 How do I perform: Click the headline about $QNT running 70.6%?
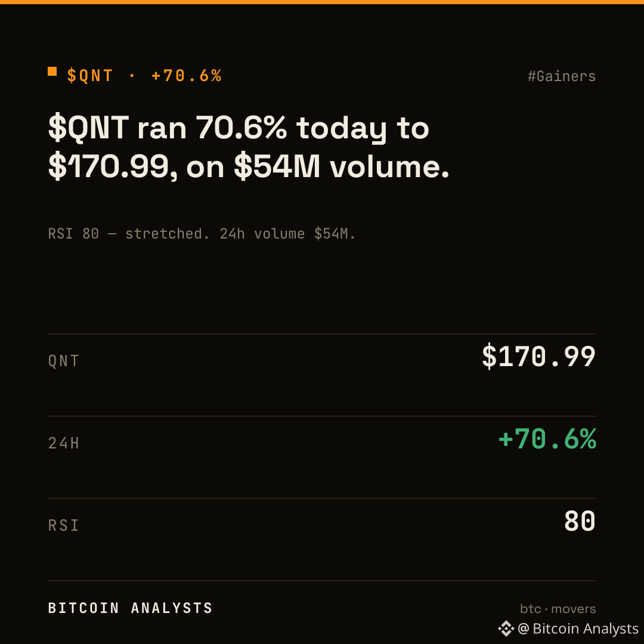coord(249,147)
